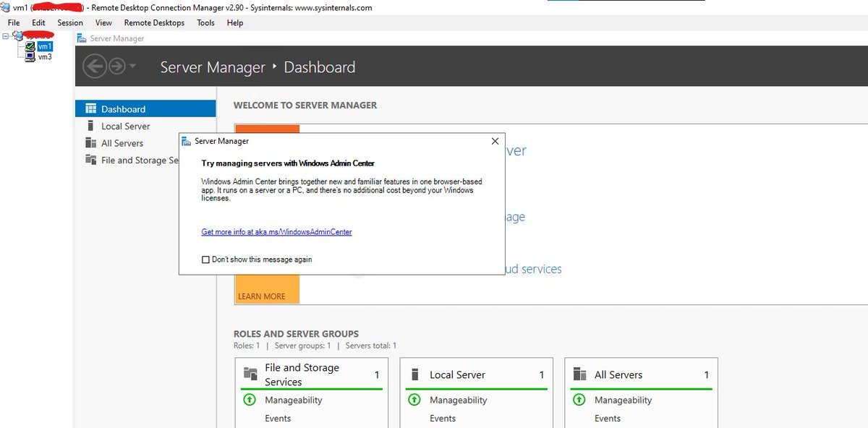Click File and Storage Services tile icon

coord(251,374)
